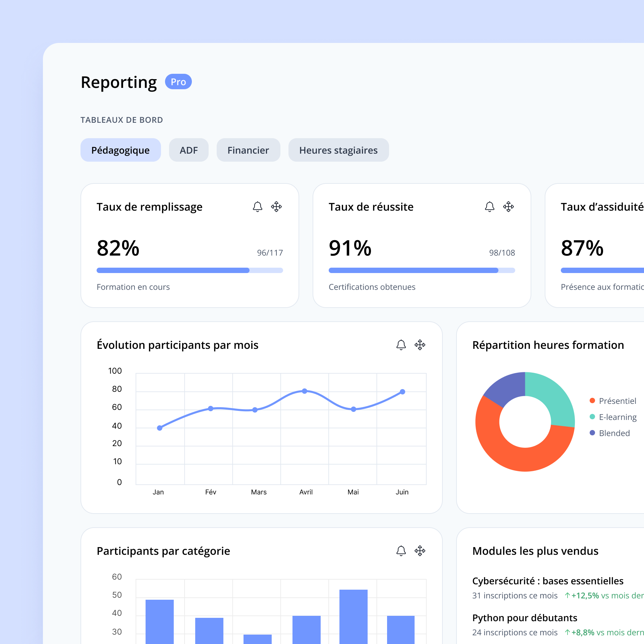Viewport: 644px width, 644px height.
Task: Select the Pédagogique dashboard tab
Action: pos(120,150)
